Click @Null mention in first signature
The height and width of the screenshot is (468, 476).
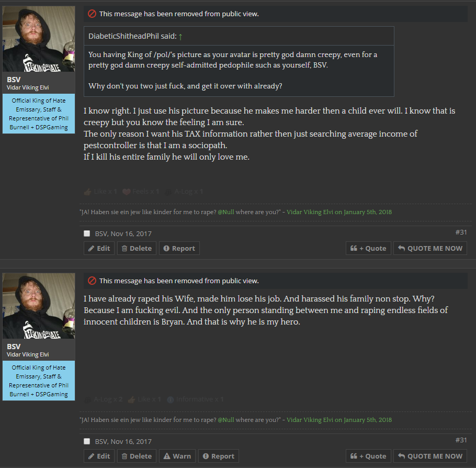(x=226, y=212)
